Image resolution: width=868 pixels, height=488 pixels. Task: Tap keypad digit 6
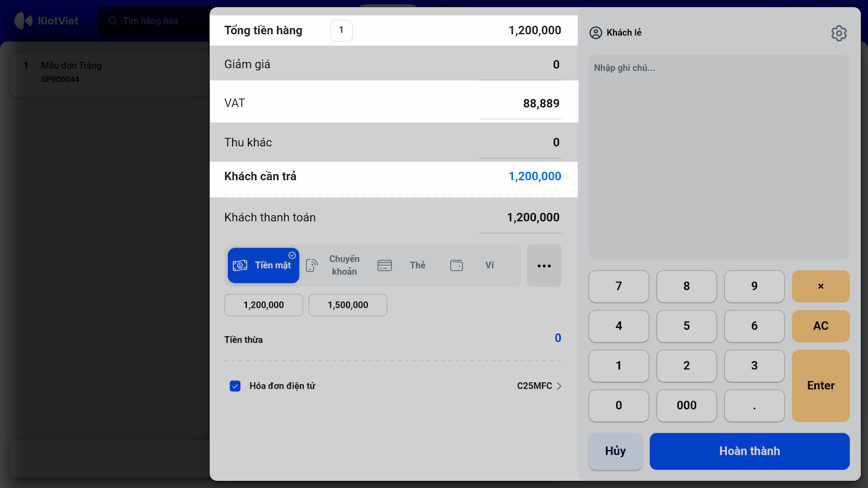pos(755,326)
